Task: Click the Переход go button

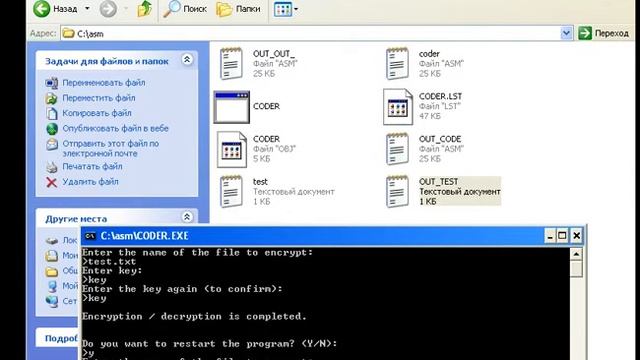Action: [x=604, y=33]
